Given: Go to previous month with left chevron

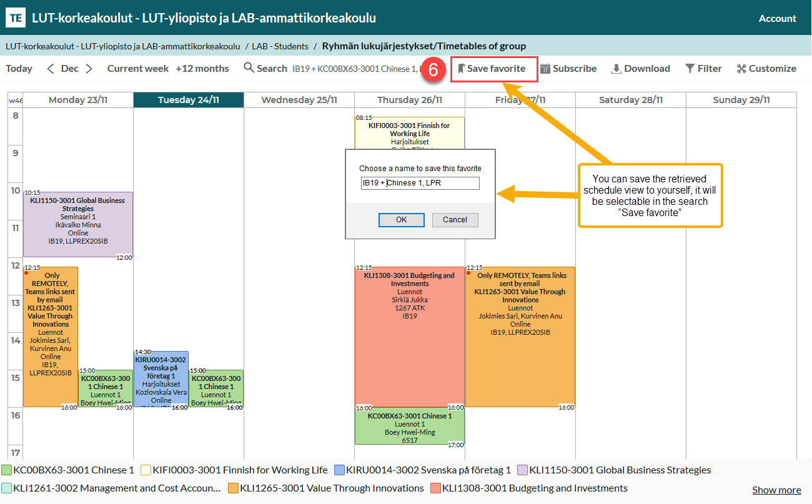Looking at the screenshot, I should [x=51, y=69].
